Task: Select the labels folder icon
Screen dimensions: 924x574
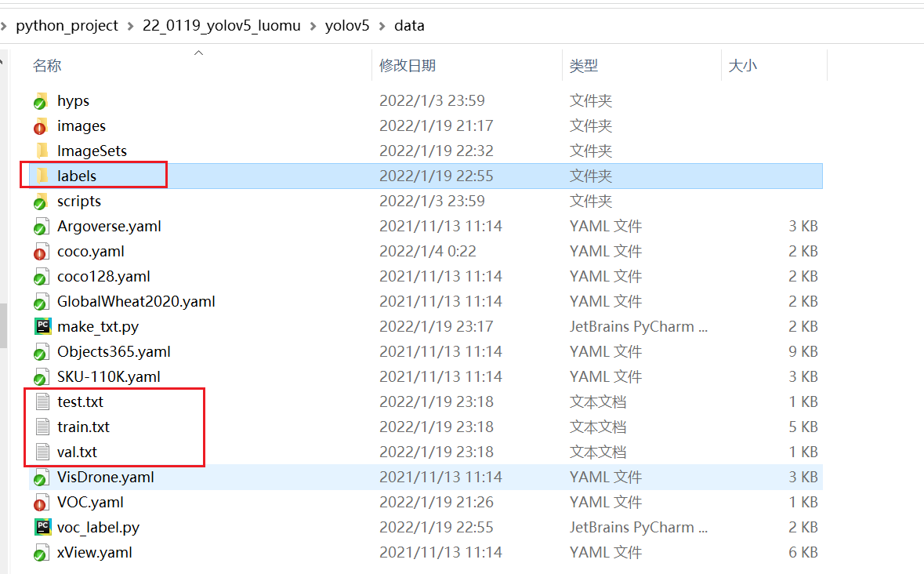Action: coord(42,176)
